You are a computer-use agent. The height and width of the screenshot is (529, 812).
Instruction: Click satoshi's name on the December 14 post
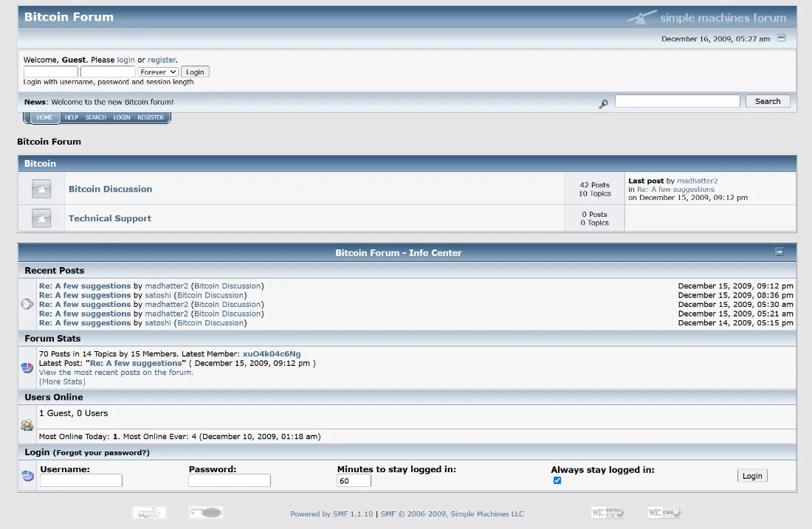(158, 323)
